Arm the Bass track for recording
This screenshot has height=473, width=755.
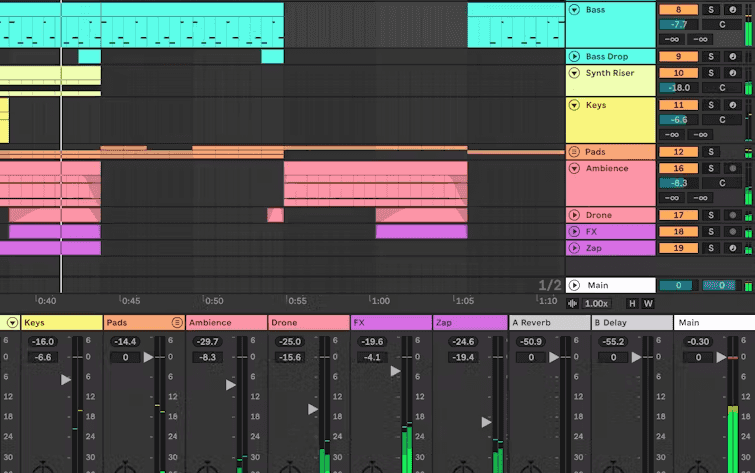(x=734, y=9)
